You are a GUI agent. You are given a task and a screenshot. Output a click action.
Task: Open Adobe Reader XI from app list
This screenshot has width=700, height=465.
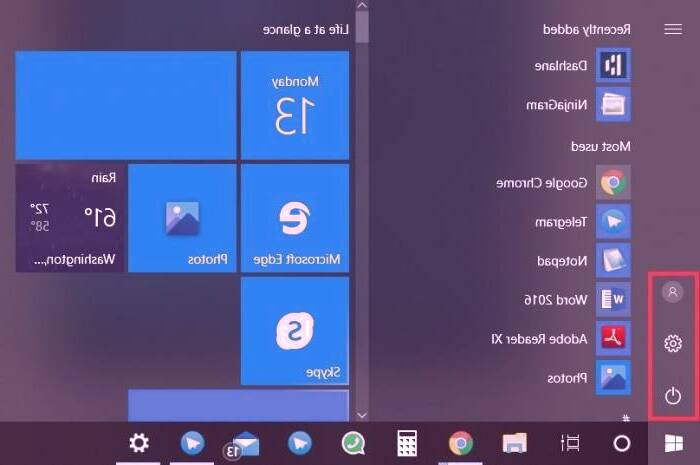point(561,338)
